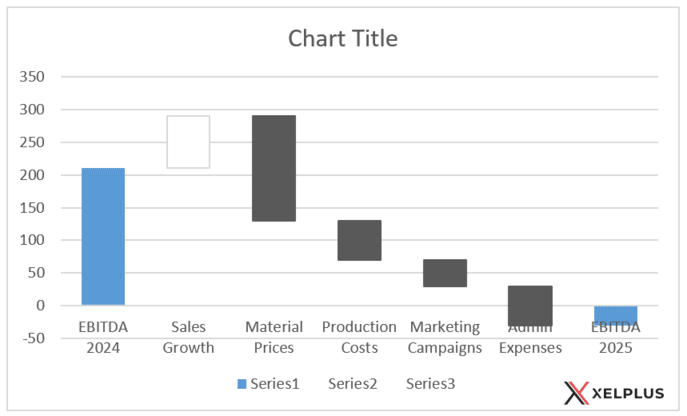The image size is (687, 416).
Task: Click the Marketing Campaigns bar
Action: click(x=445, y=273)
